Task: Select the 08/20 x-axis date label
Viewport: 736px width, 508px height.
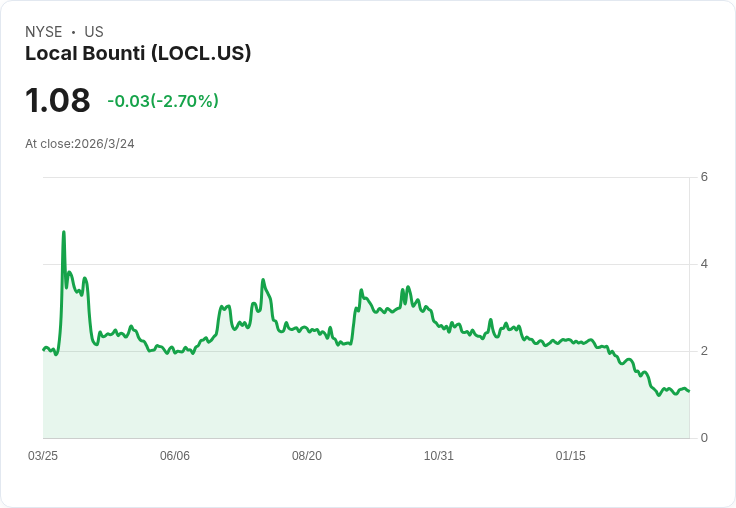Action: point(307,456)
